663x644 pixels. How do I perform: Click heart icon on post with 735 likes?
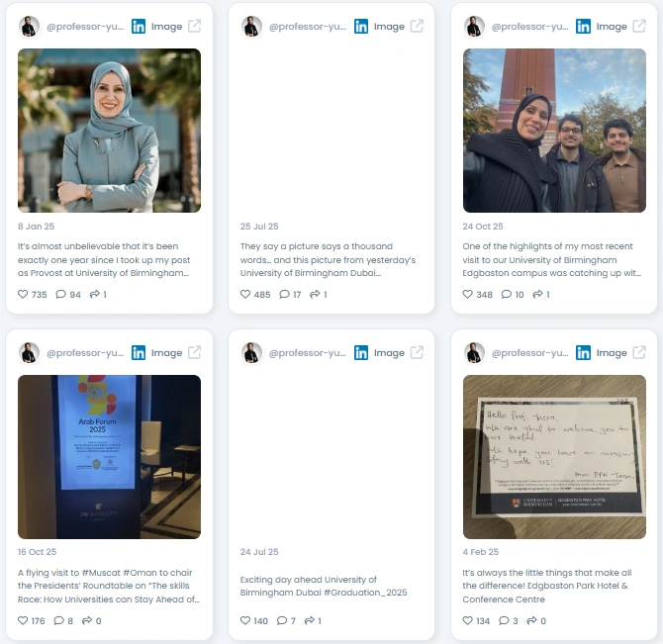tap(23, 294)
